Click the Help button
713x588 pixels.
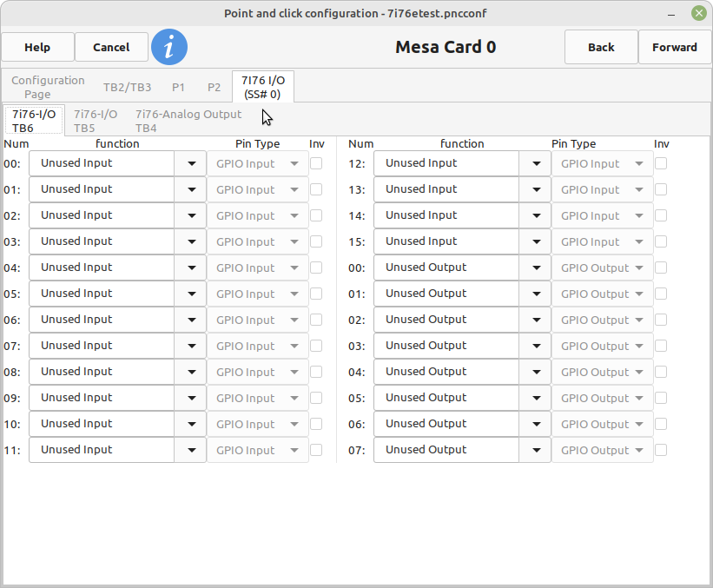tap(37, 48)
